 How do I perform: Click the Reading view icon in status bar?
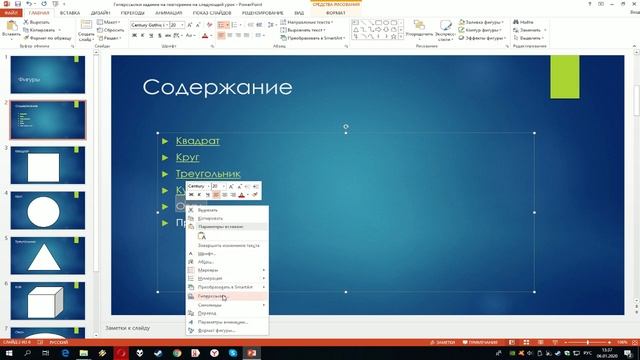(x=540, y=342)
